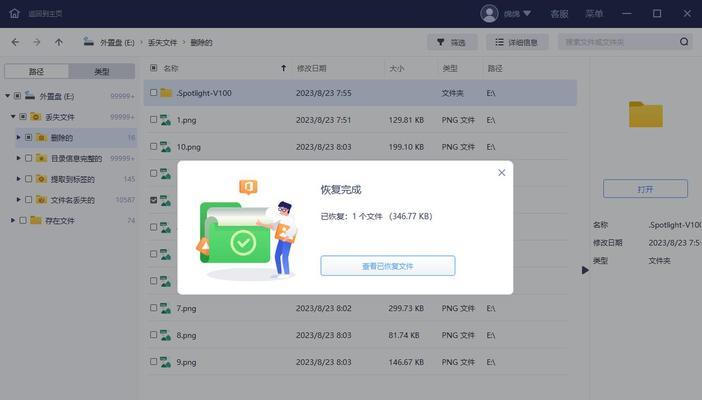Image resolution: width=702 pixels, height=400 pixels.
Task: Click the home icon in the title bar
Action: (14, 13)
